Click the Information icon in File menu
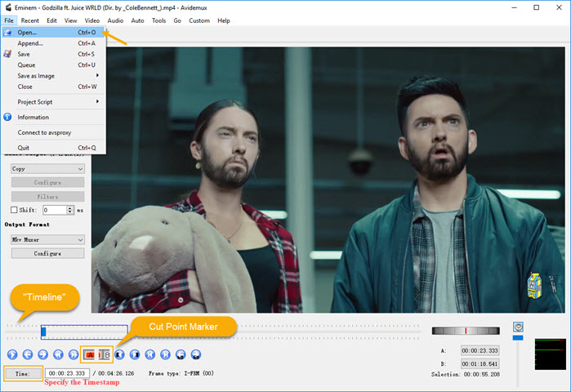The width and height of the screenshot is (571, 392). (7, 117)
